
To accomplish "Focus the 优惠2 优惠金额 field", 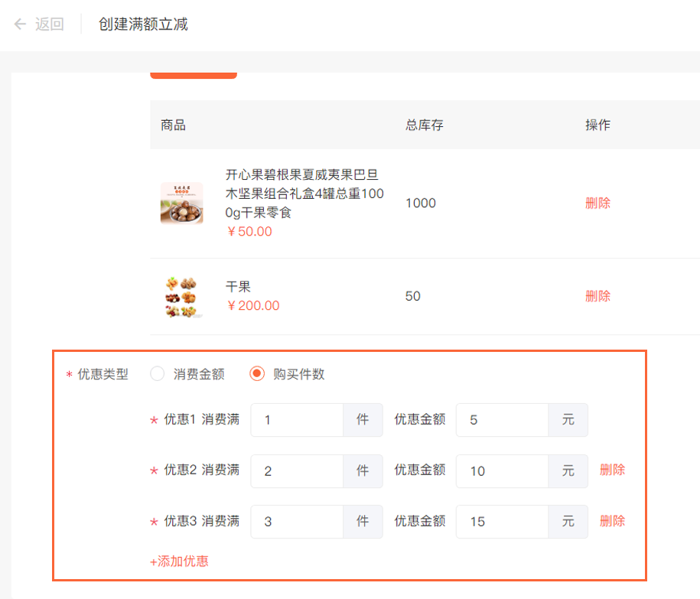I will pyautogui.click(x=502, y=471).
